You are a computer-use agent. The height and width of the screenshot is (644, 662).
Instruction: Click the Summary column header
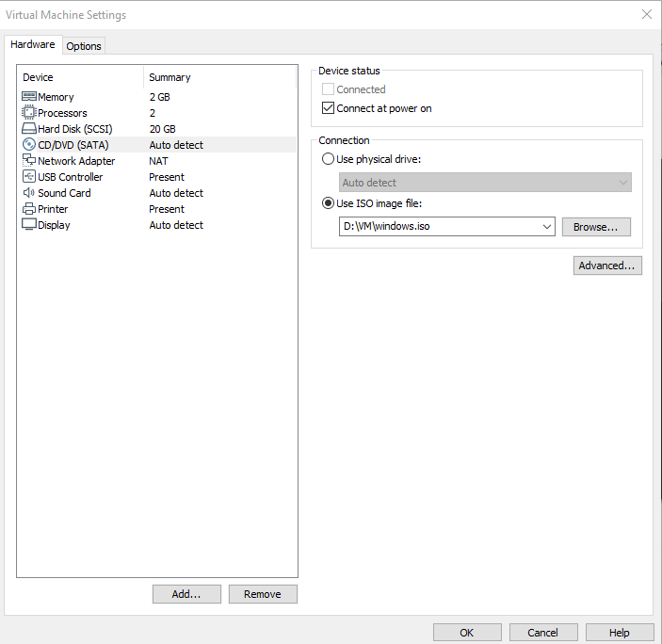click(170, 77)
